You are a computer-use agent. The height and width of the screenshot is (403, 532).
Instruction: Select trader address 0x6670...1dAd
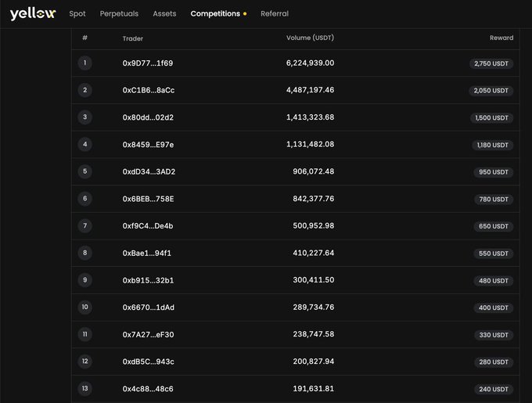(149, 308)
